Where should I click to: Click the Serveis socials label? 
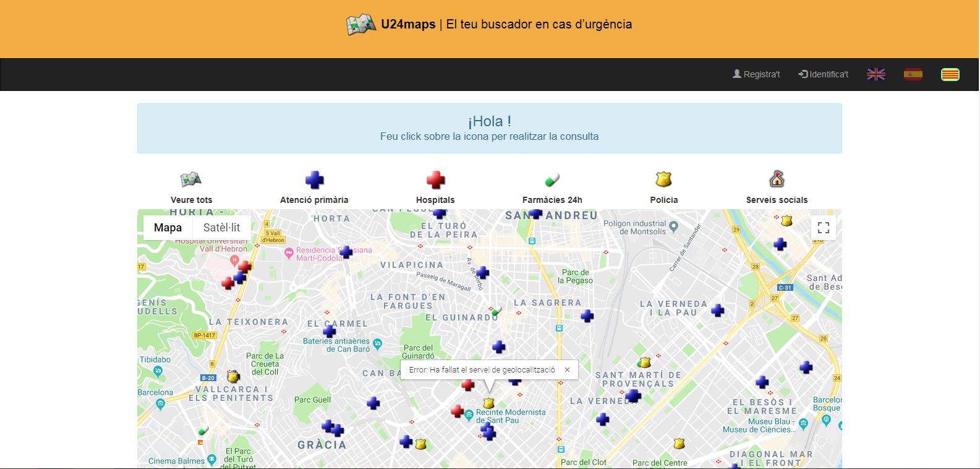[x=777, y=200]
